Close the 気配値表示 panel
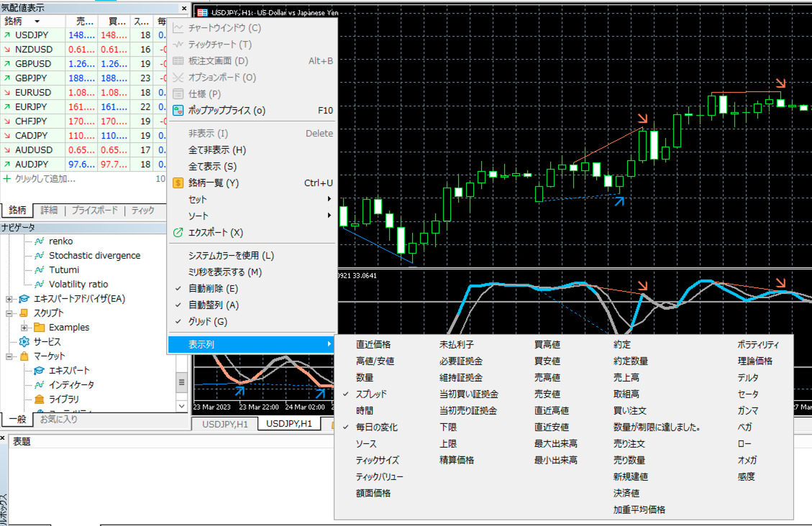The height and width of the screenshot is (526, 812). [x=185, y=8]
